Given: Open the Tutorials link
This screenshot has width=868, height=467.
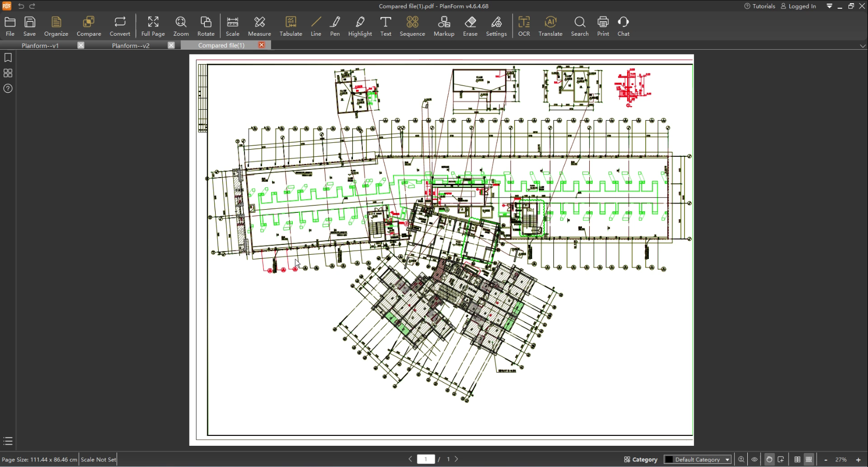Looking at the screenshot, I should [x=760, y=6].
